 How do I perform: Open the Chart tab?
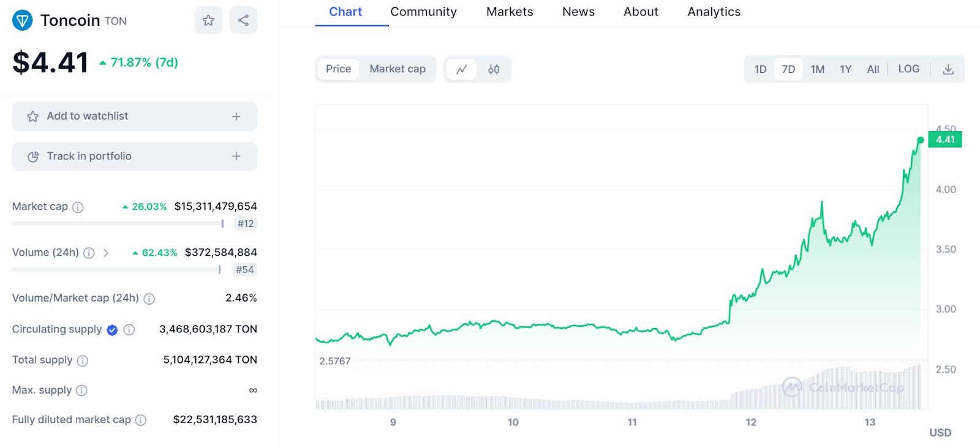pos(345,12)
